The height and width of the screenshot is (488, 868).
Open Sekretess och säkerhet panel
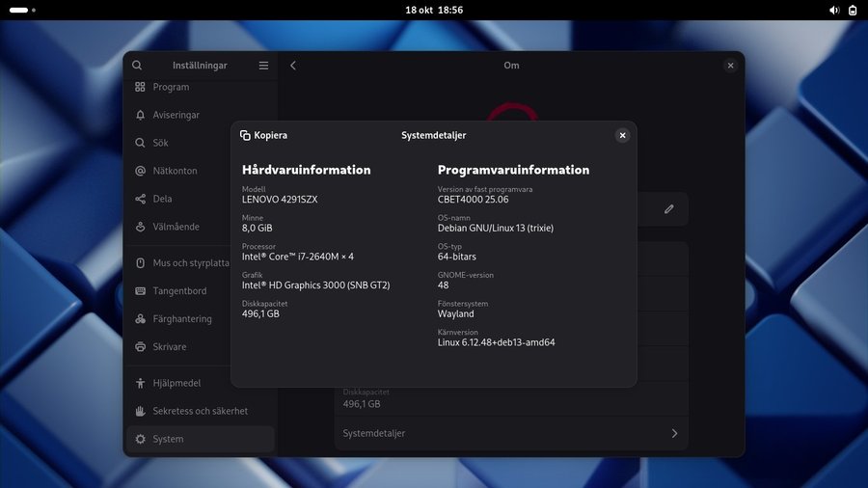point(200,411)
